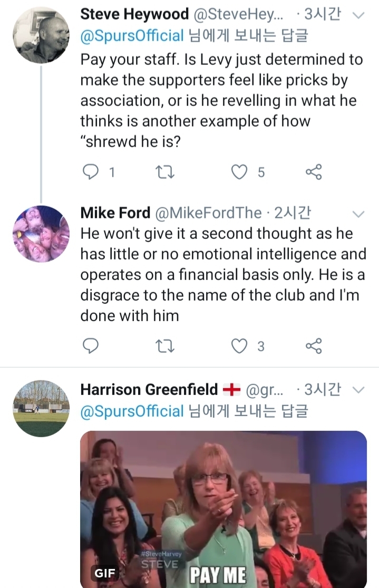Play the PAY ME GIF

pyautogui.click(x=223, y=509)
